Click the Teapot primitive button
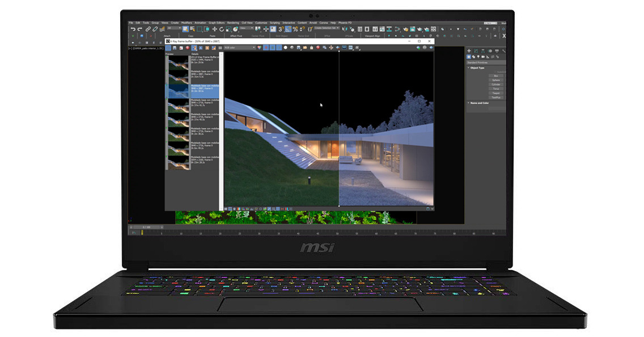Screen dimensions: 644x337 tap(496, 93)
